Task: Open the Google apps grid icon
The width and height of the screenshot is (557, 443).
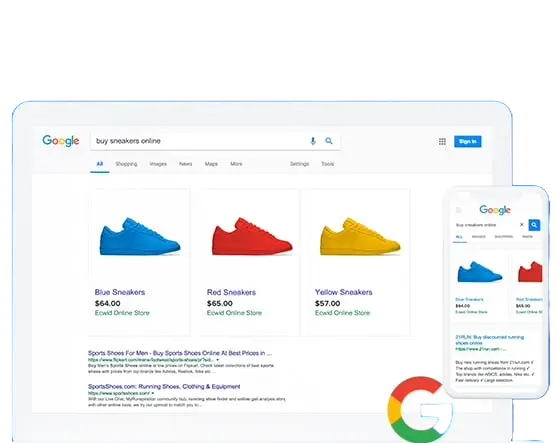Action: click(x=442, y=142)
